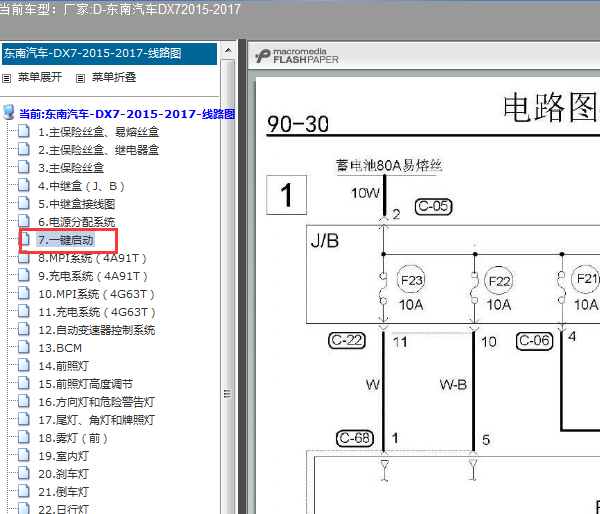Open 1.主保险丝盒、易熔丝盒 diagram
The image size is (600, 514).
pos(98,132)
